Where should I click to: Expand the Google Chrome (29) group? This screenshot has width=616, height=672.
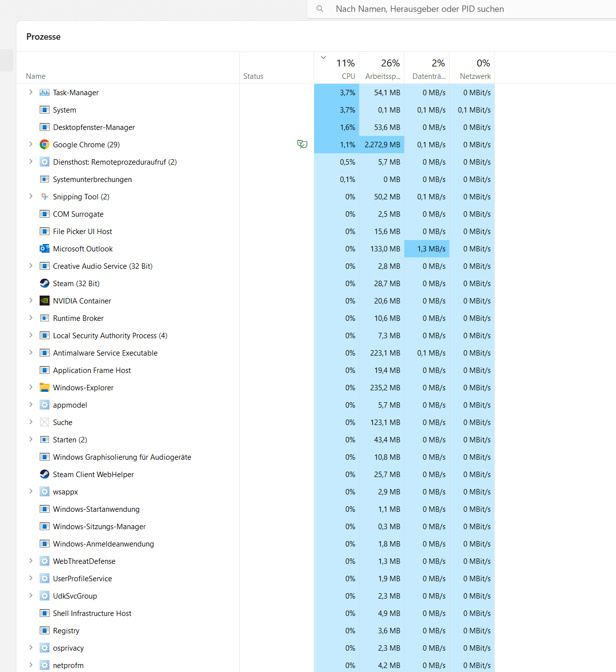tap(31, 144)
